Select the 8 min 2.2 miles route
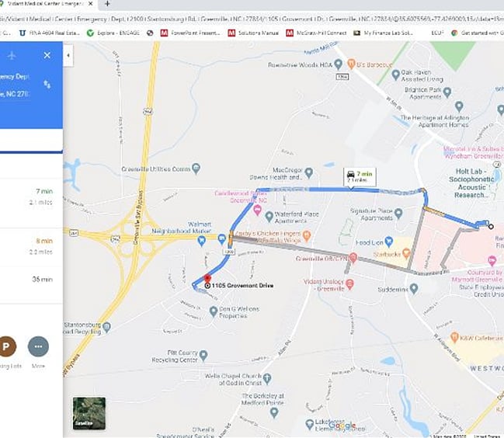Viewport: 504px width, 438px height. click(31, 246)
